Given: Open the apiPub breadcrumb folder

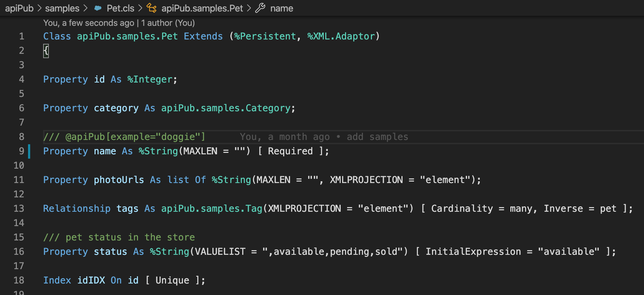Looking at the screenshot, I should click(x=19, y=8).
